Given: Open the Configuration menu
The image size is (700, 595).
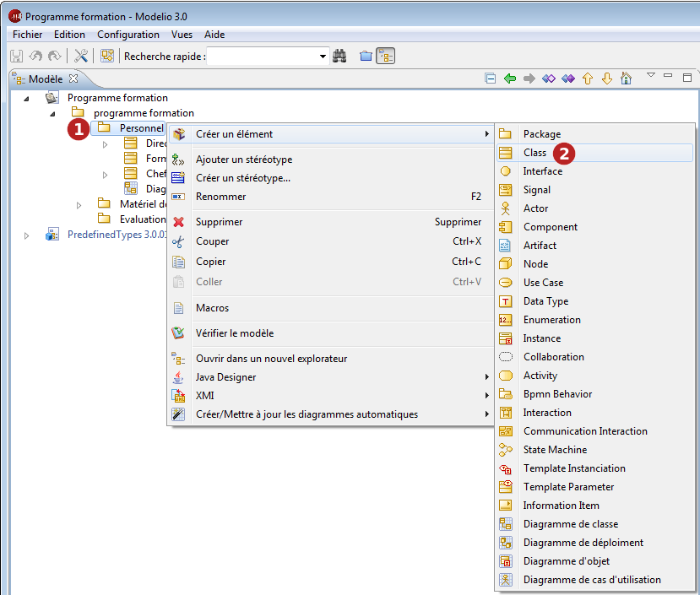Looking at the screenshot, I should coord(128,35).
